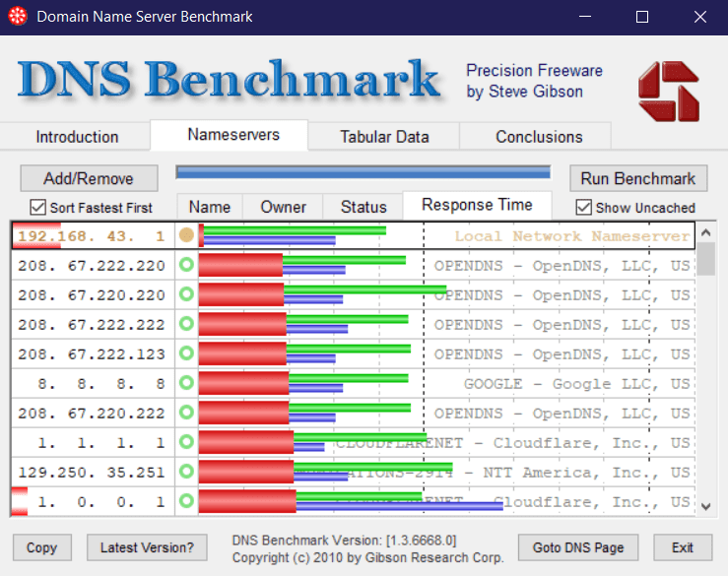728x576 pixels.
Task: Click the green status circle for 1.1.1.1
Action: pos(186,442)
